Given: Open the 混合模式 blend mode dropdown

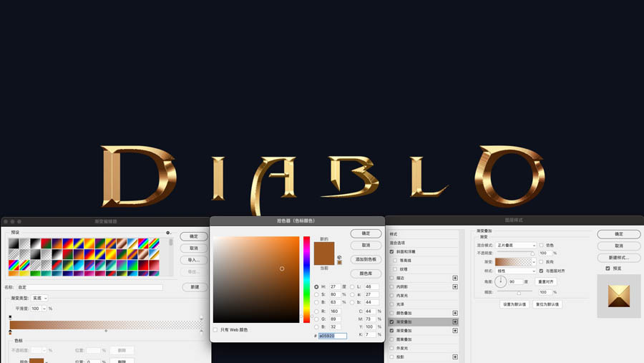Looking at the screenshot, I should pyautogui.click(x=515, y=245).
